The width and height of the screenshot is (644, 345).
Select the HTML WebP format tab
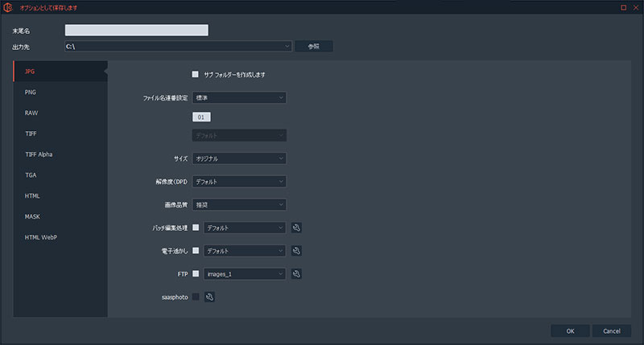[40, 237]
